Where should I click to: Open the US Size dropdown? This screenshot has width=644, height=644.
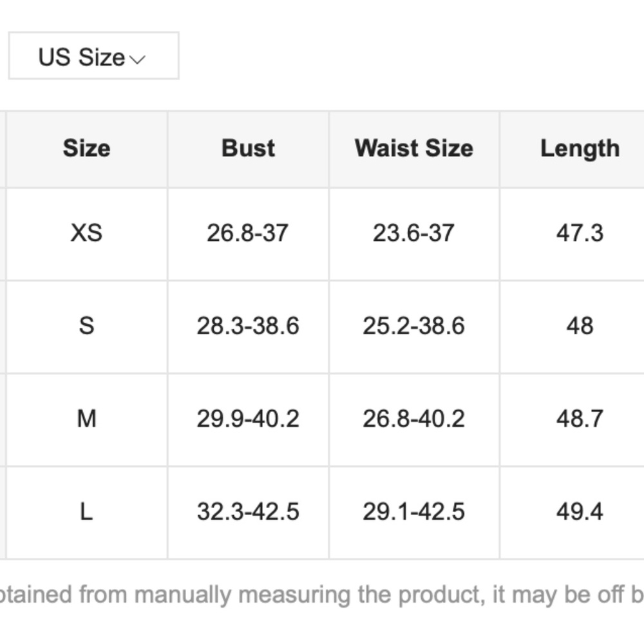tap(93, 55)
